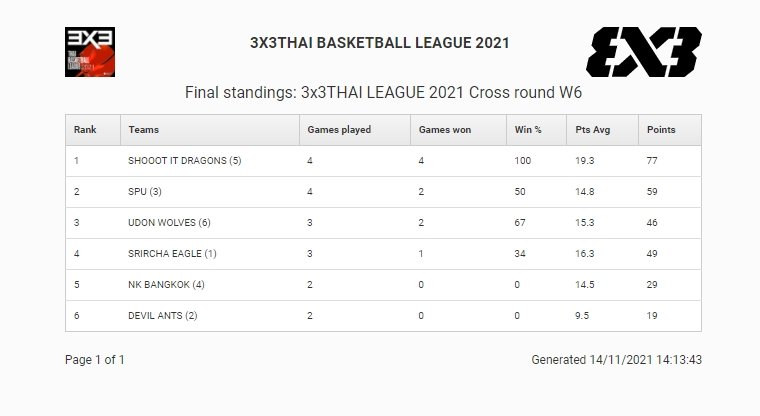This screenshot has width=760, height=416.
Task: Click the Teams column header
Action: click(x=144, y=130)
